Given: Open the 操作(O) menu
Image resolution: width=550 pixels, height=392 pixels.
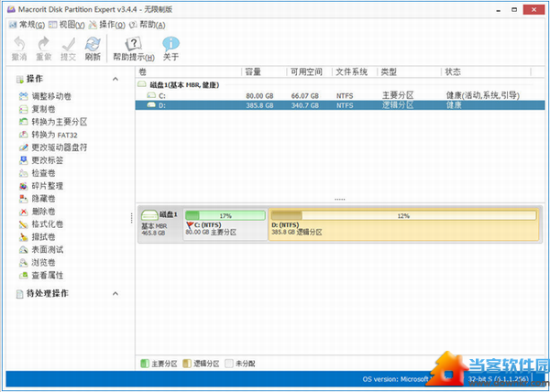Looking at the screenshot, I should click(x=107, y=25).
